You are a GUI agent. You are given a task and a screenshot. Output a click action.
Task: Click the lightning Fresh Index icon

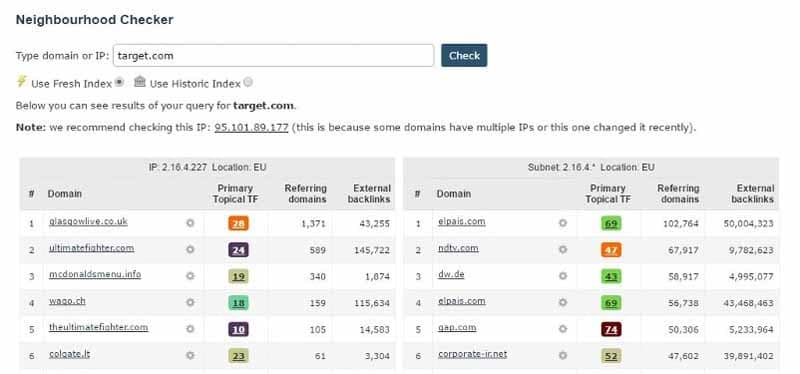click(21, 81)
